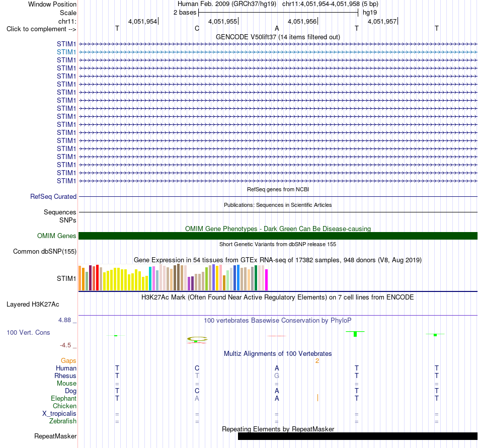Screen dimensions: 478x448
Task: Click the 4,051,956 ruler position
Action: 302,21
